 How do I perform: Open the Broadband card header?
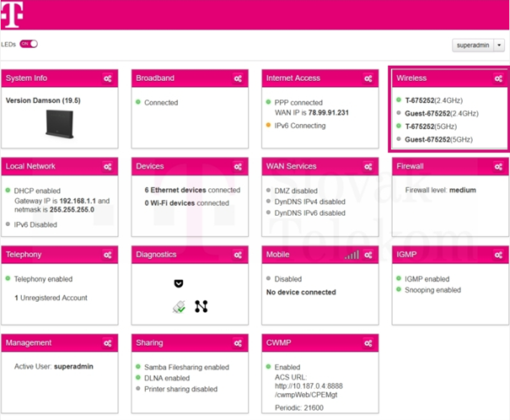(x=190, y=78)
